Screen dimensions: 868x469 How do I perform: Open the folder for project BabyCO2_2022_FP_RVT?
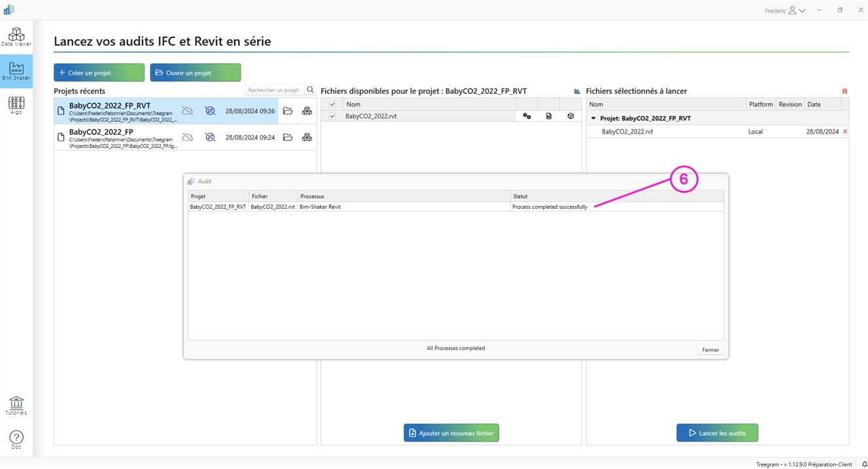point(288,111)
